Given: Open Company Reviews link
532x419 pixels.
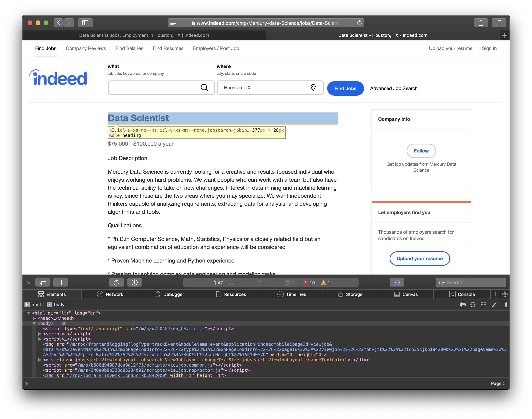Looking at the screenshot, I should point(86,48).
